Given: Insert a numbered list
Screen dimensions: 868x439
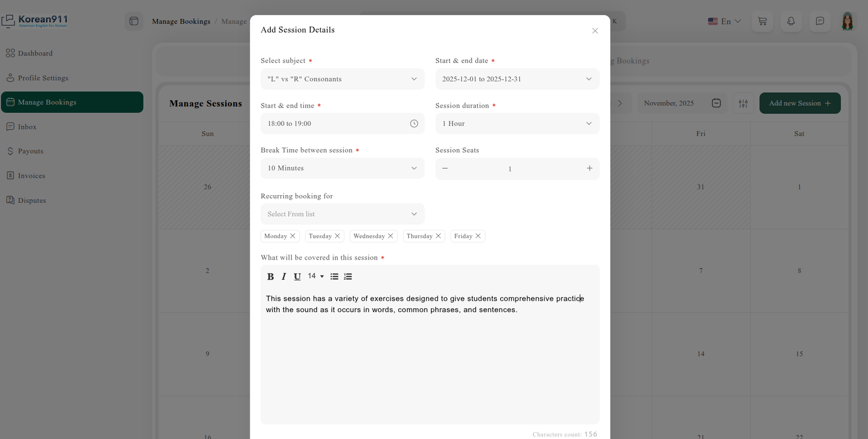Looking at the screenshot, I should point(348,276).
